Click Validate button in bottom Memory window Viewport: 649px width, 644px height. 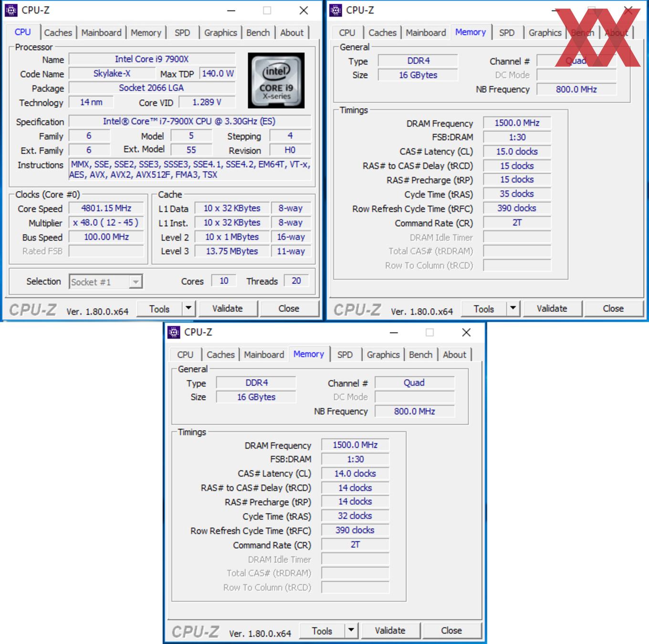[x=390, y=631]
